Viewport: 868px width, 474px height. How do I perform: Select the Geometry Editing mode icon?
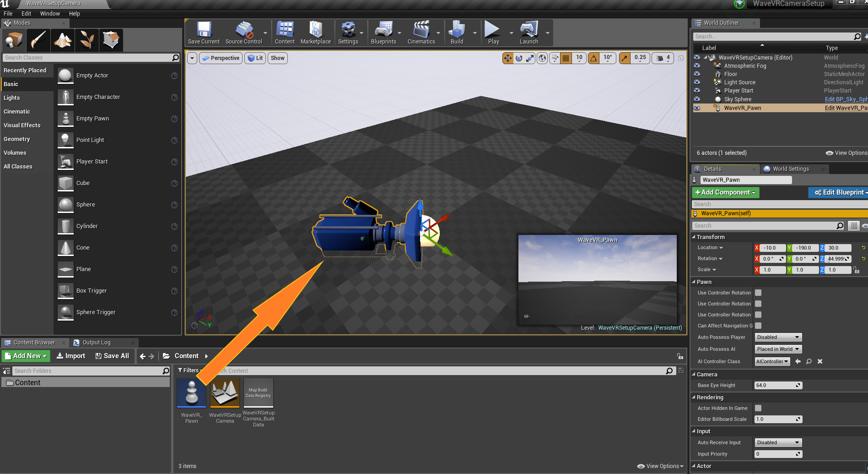coord(111,40)
